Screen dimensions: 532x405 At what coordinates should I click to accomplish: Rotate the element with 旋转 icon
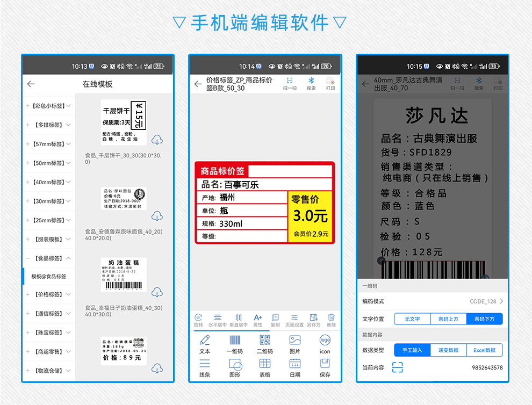pos(198,320)
